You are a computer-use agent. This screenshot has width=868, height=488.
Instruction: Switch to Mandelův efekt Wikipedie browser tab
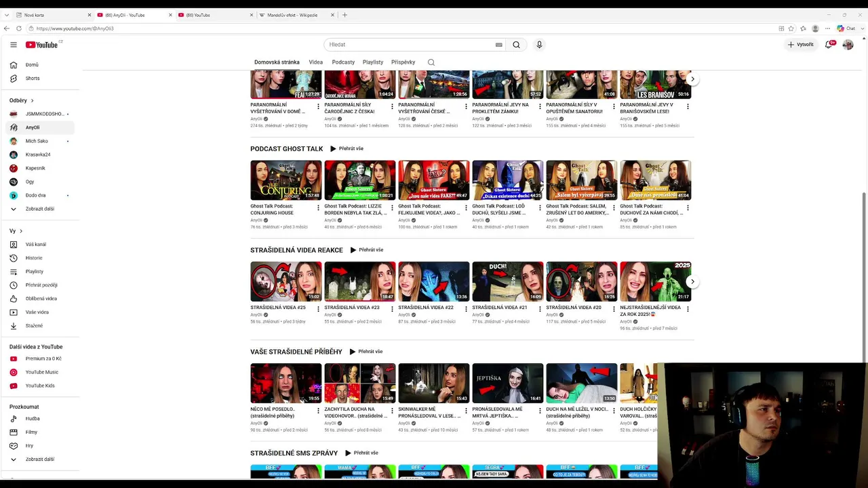click(x=297, y=15)
